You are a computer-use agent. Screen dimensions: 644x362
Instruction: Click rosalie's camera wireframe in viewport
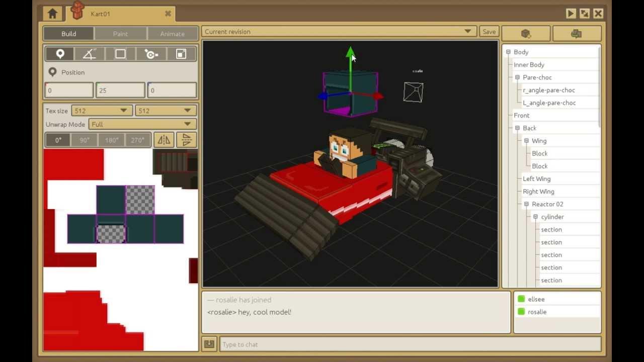(x=413, y=92)
